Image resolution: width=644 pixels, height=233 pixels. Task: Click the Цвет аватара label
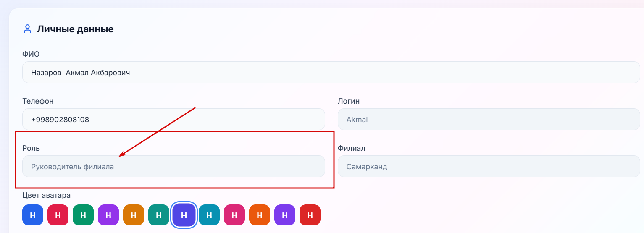point(46,195)
